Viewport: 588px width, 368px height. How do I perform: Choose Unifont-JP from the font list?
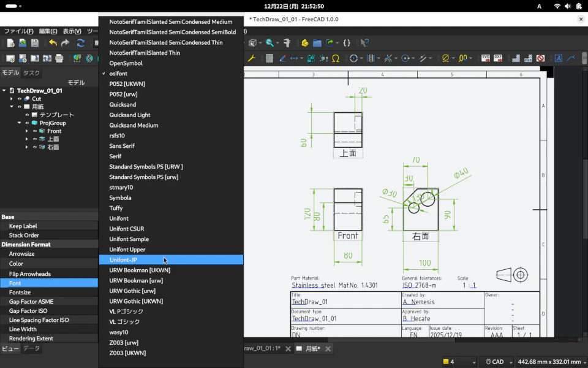[171, 259]
